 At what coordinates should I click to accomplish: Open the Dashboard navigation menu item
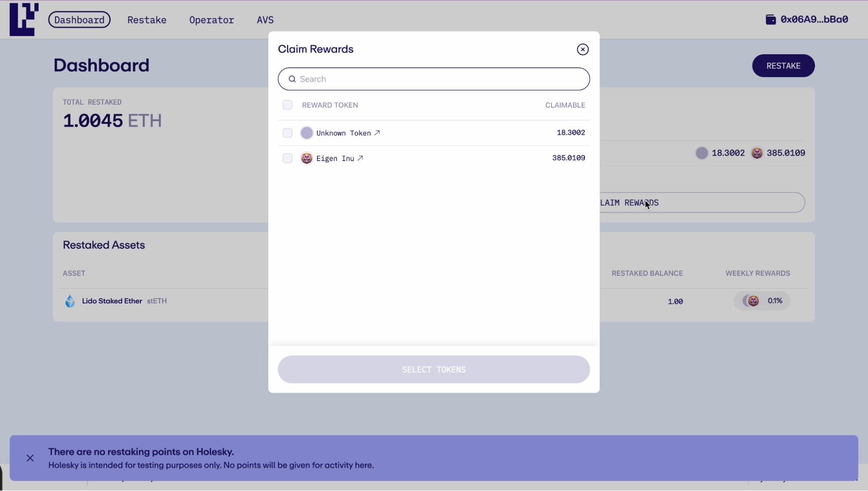tap(79, 20)
